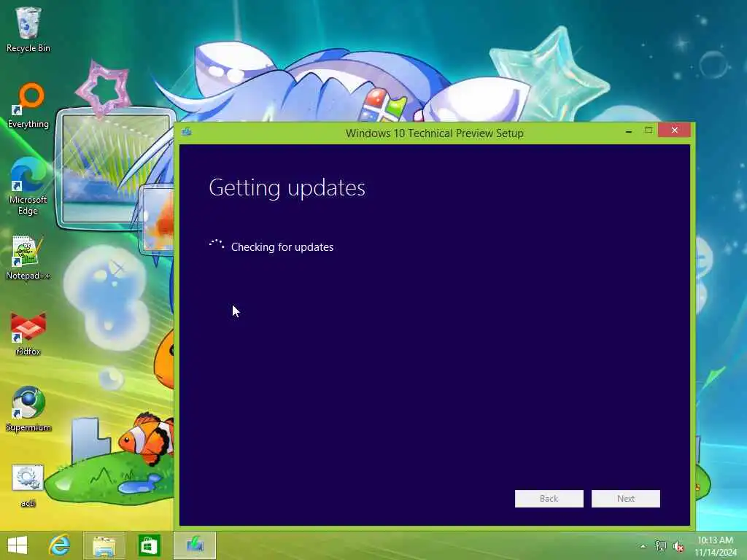This screenshot has width=747, height=560.
Task: Click the 'Checking for updates' status text
Action: coord(282,247)
